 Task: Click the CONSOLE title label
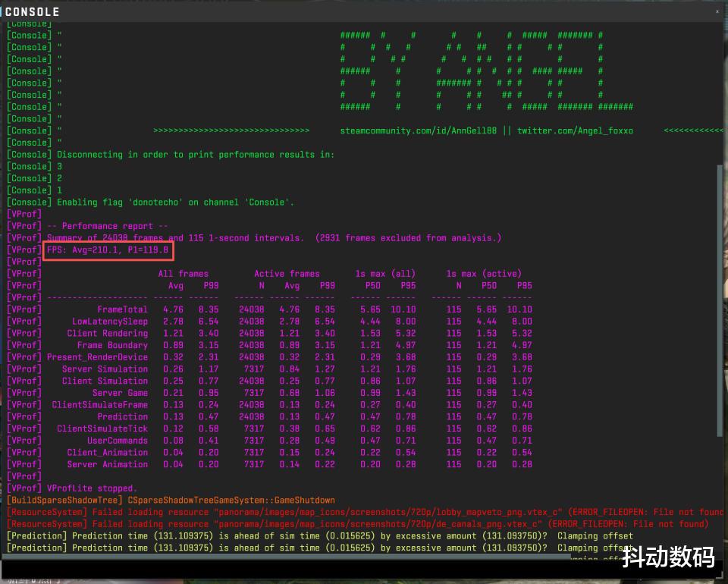point(32,11)
